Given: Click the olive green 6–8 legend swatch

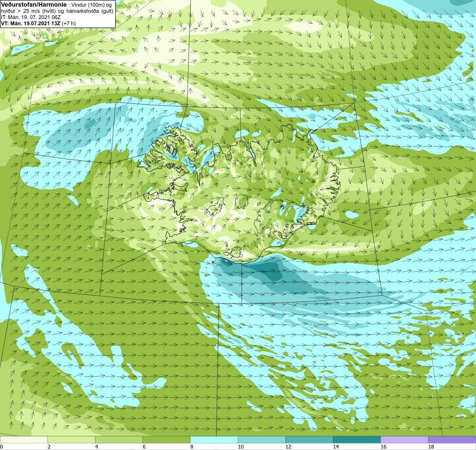Looking at the screenshot, I should (x=166, y=440).
